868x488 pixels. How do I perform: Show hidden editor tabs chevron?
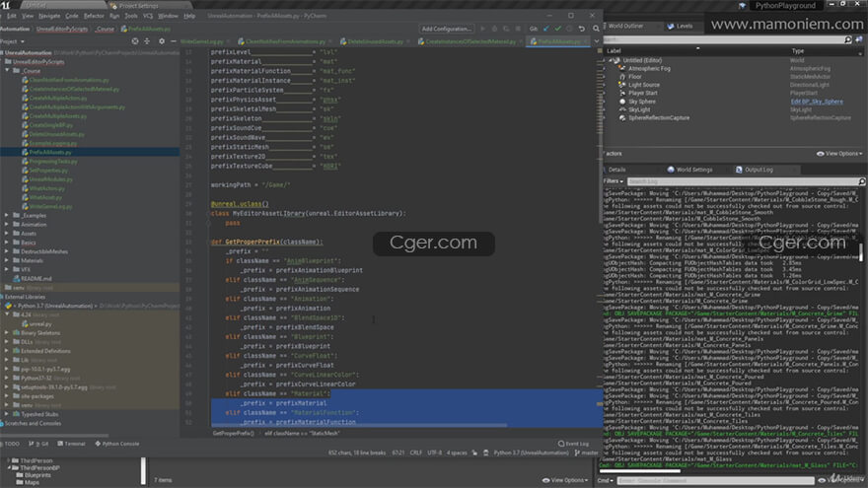(596, 41)
